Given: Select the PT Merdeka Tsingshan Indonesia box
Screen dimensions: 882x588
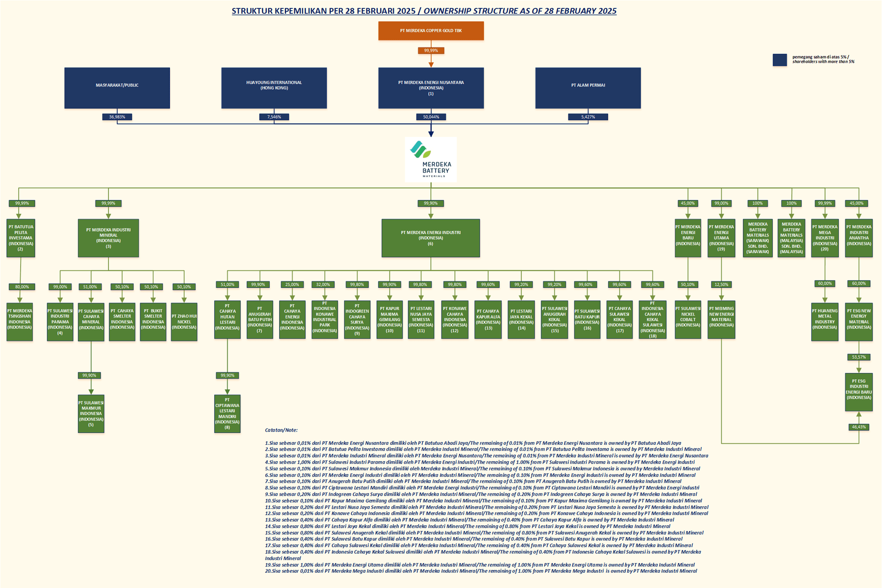Looking at the screenshot, I should tap(20, 321).
